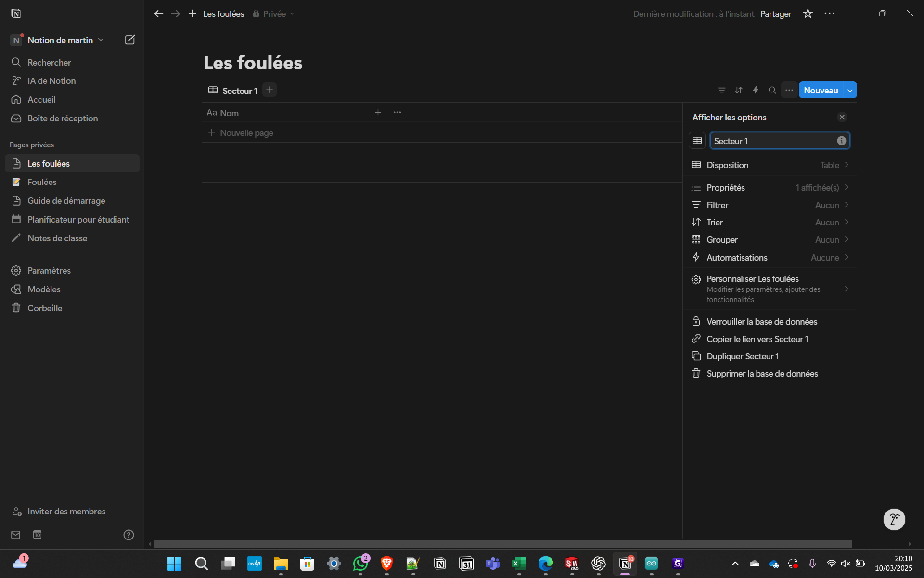924x578 pixels.
Task: Open Disposition settings
Action: click(x=770, y=165)
